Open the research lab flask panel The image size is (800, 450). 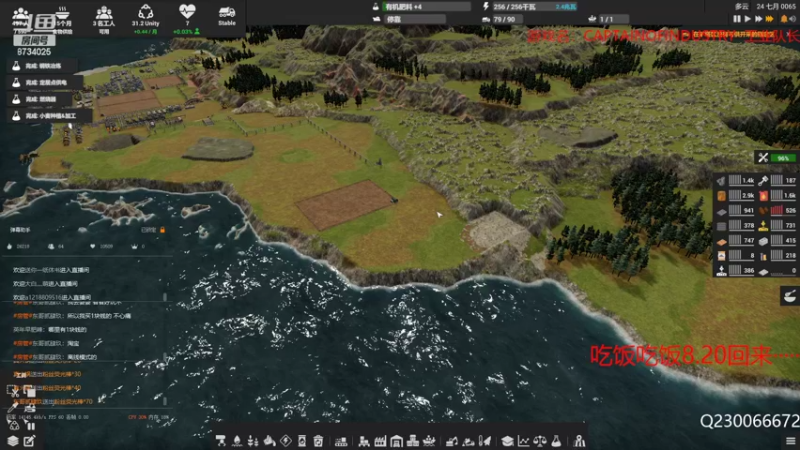click(556, 441)
